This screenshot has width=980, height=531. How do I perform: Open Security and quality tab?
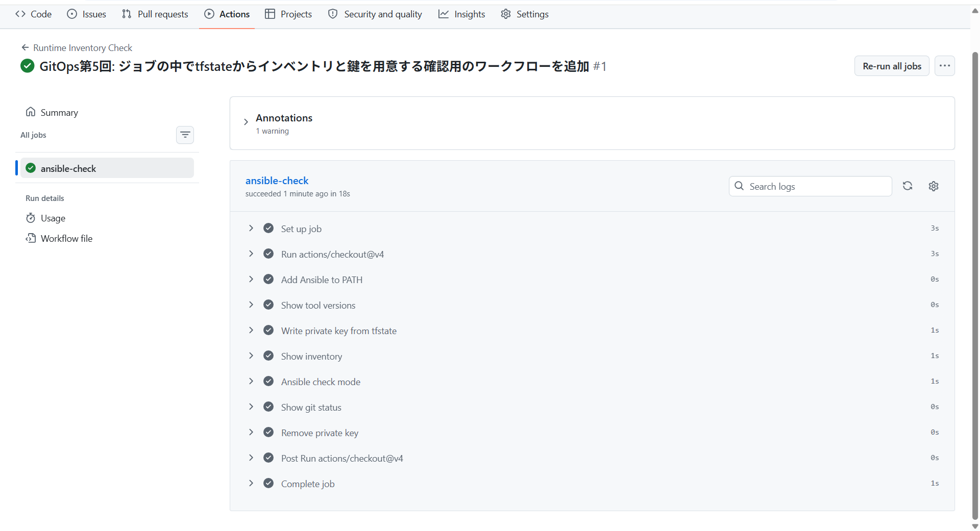375,14
